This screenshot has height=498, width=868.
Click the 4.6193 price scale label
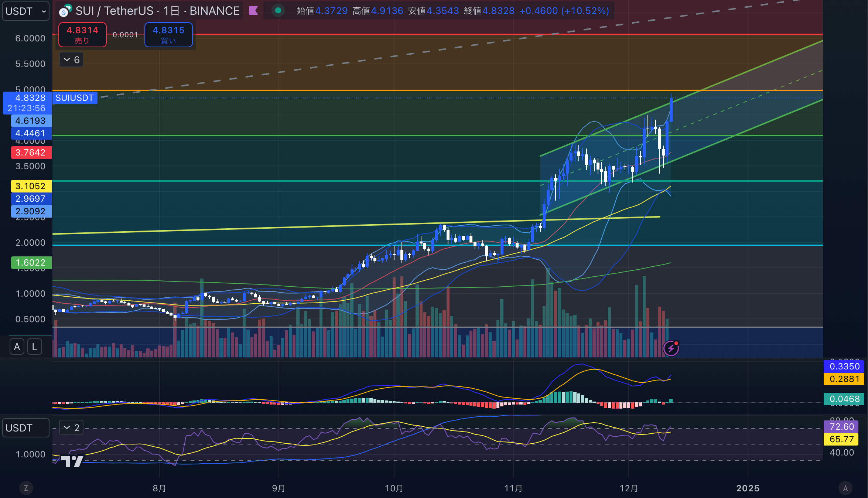31,121
